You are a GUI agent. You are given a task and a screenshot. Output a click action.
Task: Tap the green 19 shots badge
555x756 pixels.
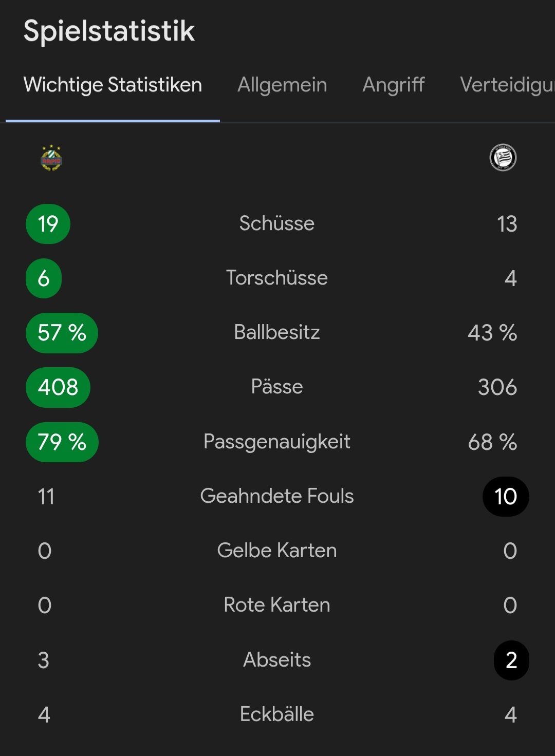48,224
